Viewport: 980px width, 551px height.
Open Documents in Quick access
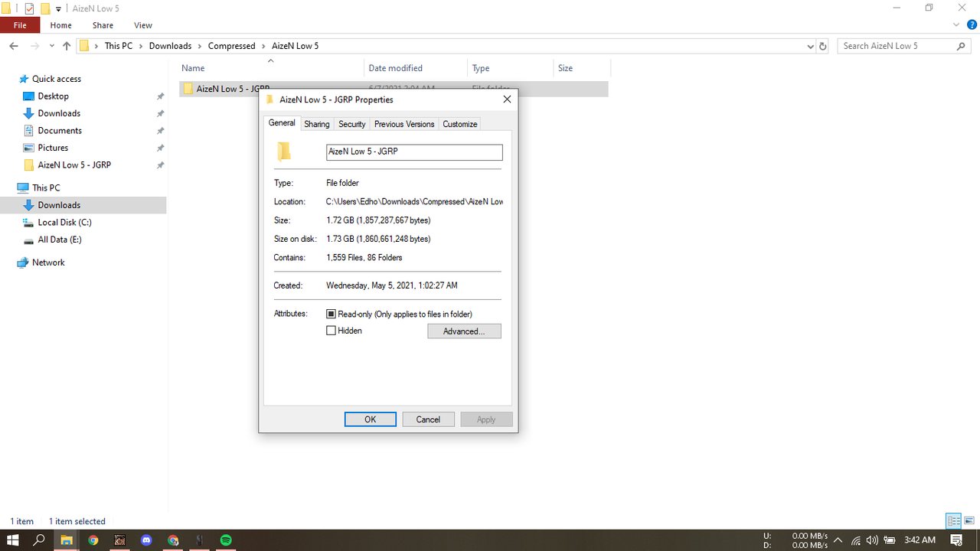coord(60,131)
